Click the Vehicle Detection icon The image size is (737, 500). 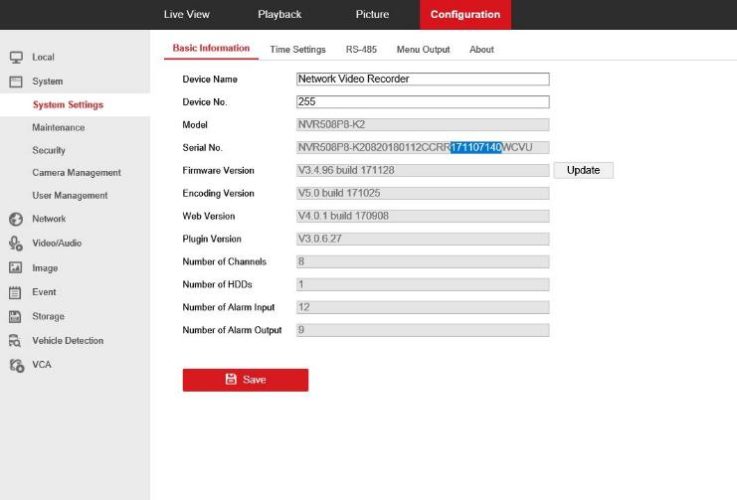15,341
